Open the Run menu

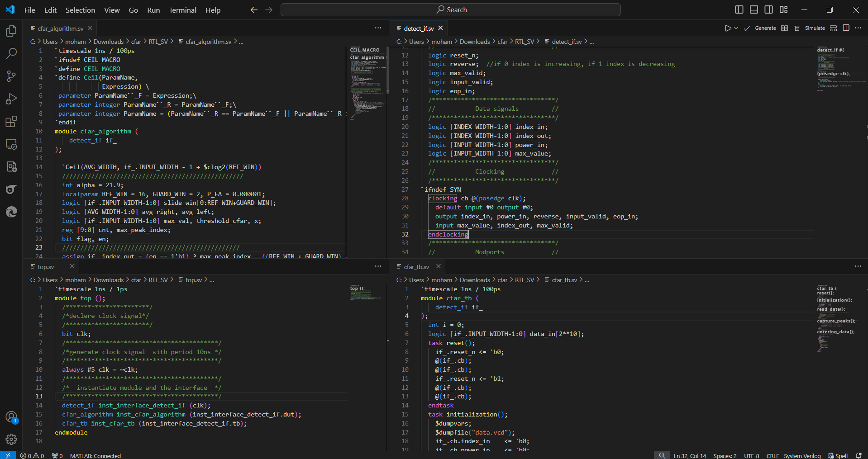point(153,10)
